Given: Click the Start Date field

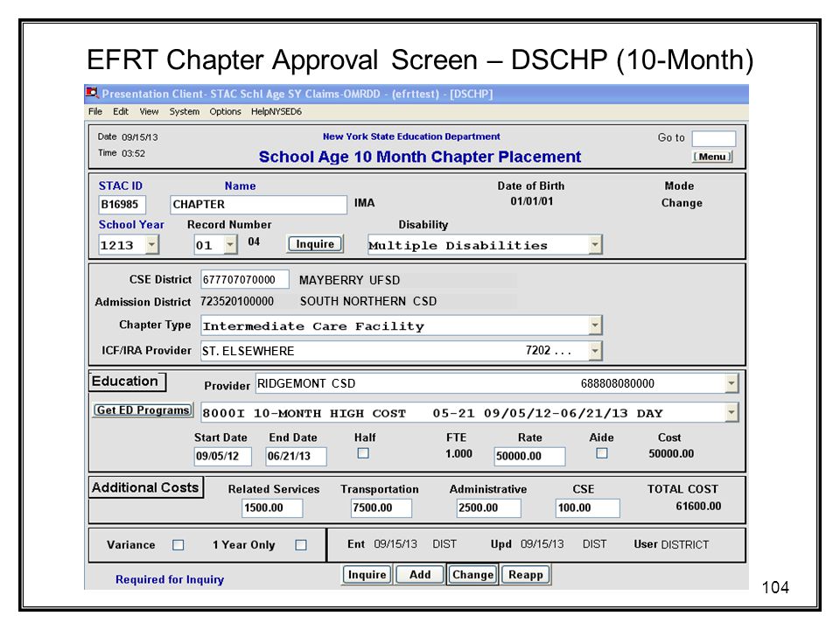Looking at the screenshot, I should click(x=222, y=456).
